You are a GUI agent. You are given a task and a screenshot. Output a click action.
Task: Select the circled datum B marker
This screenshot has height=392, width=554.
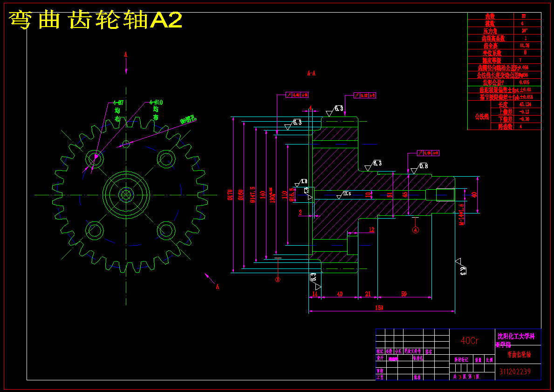point(278,279)
